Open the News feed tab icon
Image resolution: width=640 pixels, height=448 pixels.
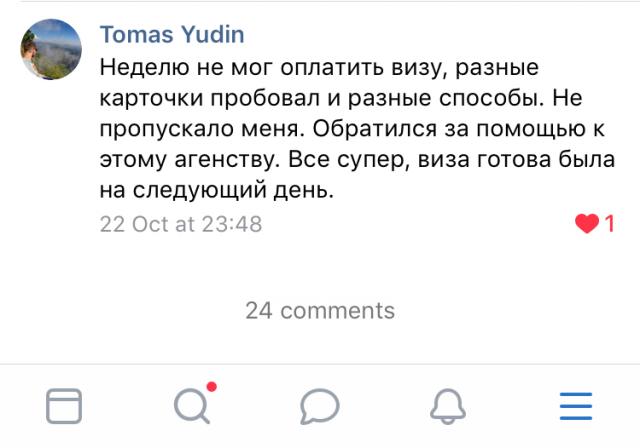(x=64, y=406)
